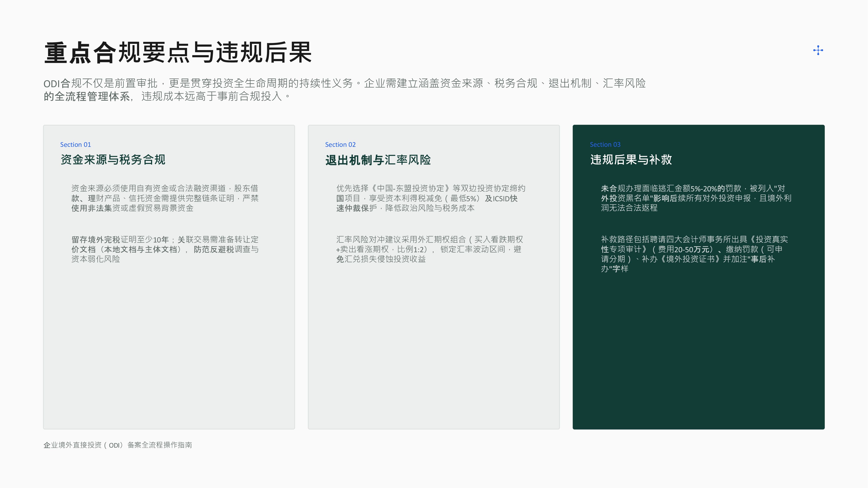
Task: Click the empty area of Section 01 card
Action: pyautogui.click(x=169, y=347)
